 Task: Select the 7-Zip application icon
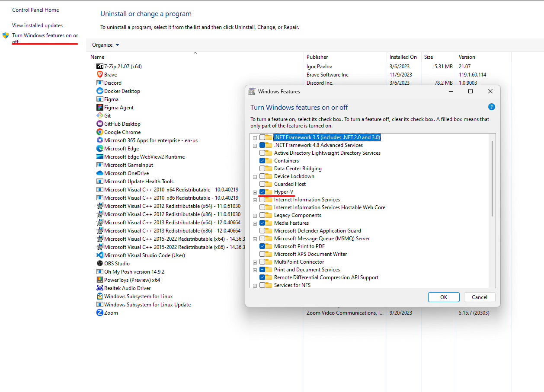coord(100,66)
